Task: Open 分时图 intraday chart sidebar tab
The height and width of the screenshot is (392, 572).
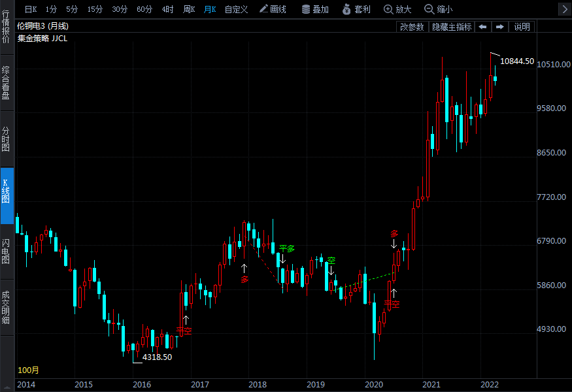Action: pos(6,139)
